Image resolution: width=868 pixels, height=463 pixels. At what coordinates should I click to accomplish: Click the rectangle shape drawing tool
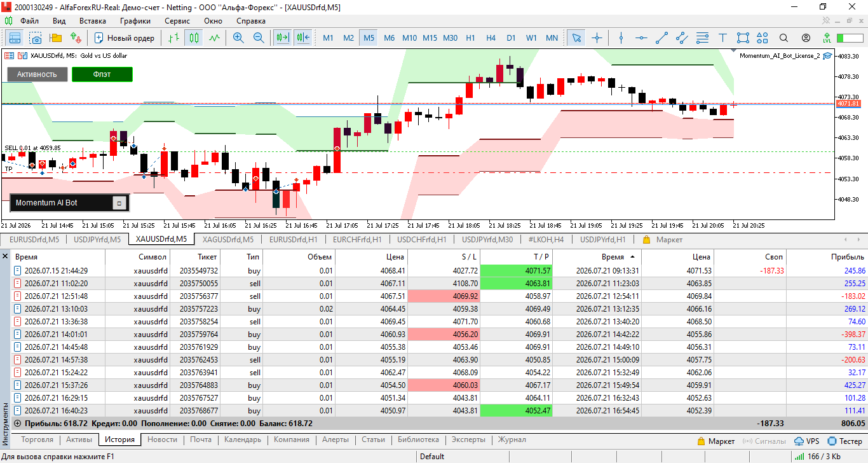pyautogui.click(x=743, y=38)
